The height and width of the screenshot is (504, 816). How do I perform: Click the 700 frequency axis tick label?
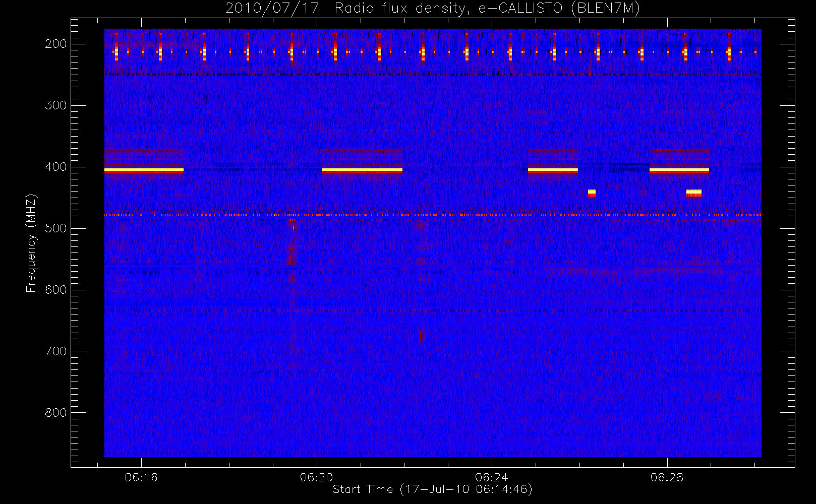pos(56,351)
